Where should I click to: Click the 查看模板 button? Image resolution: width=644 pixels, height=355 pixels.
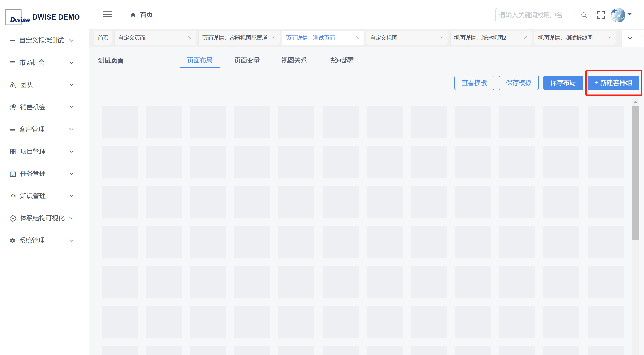click(x=474, y=83)
